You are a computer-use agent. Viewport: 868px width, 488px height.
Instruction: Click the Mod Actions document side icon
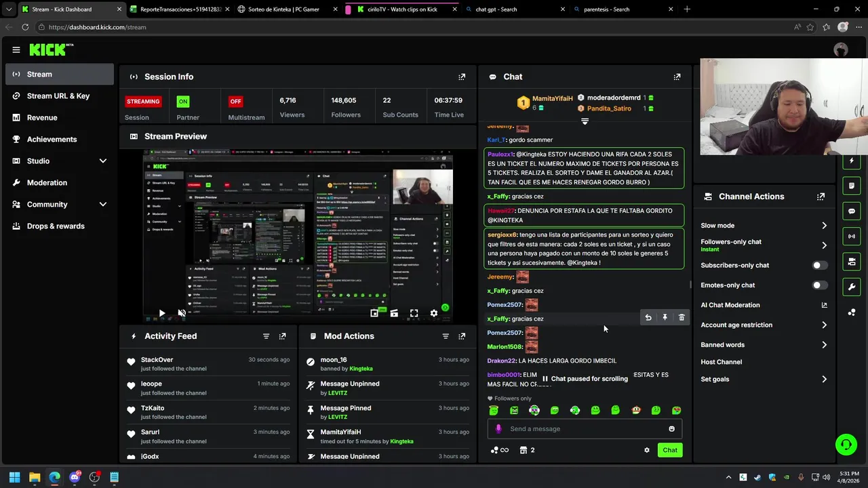click(852, 186)
